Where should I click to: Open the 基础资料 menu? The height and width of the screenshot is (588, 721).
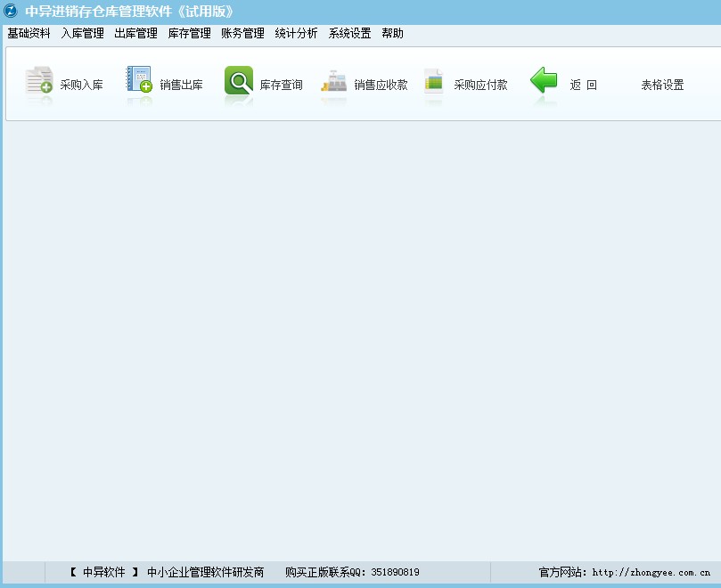point(28,33)
